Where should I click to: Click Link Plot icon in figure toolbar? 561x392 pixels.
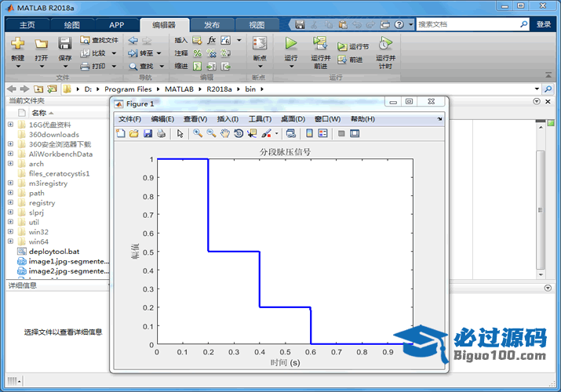(291, 133)
